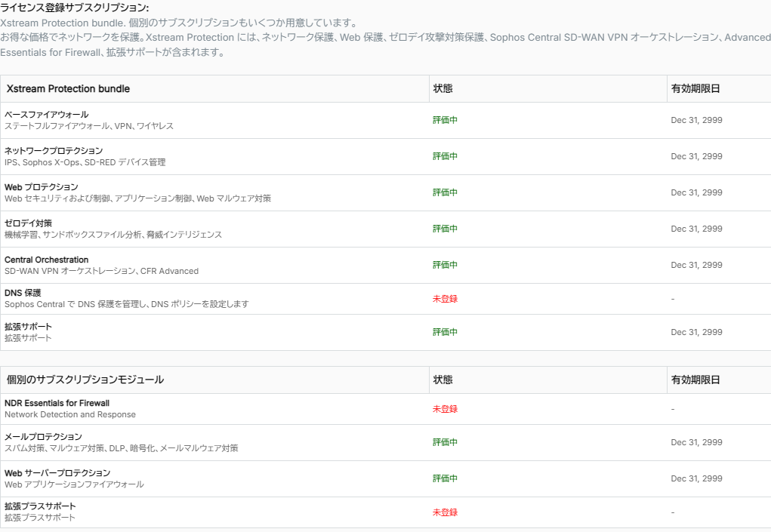Select the Web サーバープロテクション module name
This screenshot has width=771, height=532.
(x=57, y=473)
